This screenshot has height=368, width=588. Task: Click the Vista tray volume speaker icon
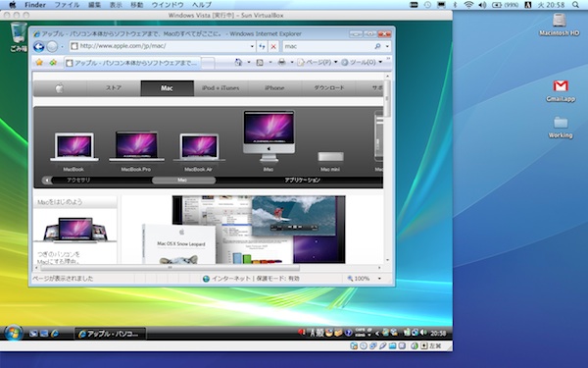click(423, 333)
